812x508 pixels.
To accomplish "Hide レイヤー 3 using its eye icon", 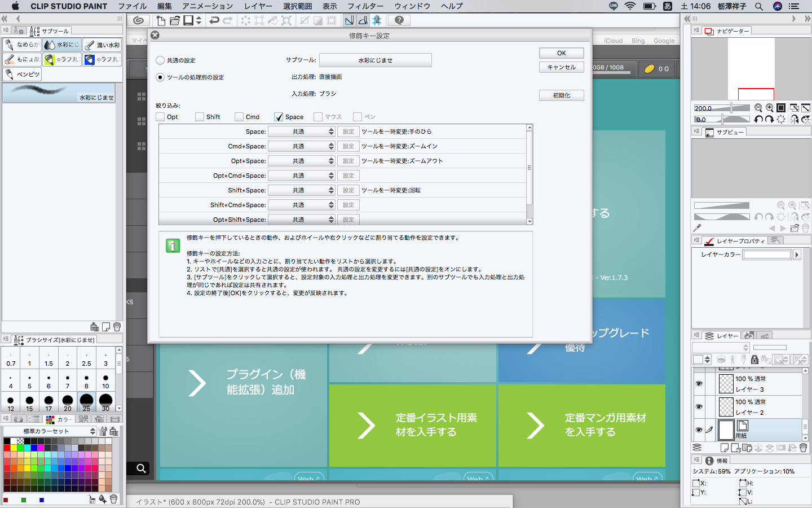I will click(699, 384).
